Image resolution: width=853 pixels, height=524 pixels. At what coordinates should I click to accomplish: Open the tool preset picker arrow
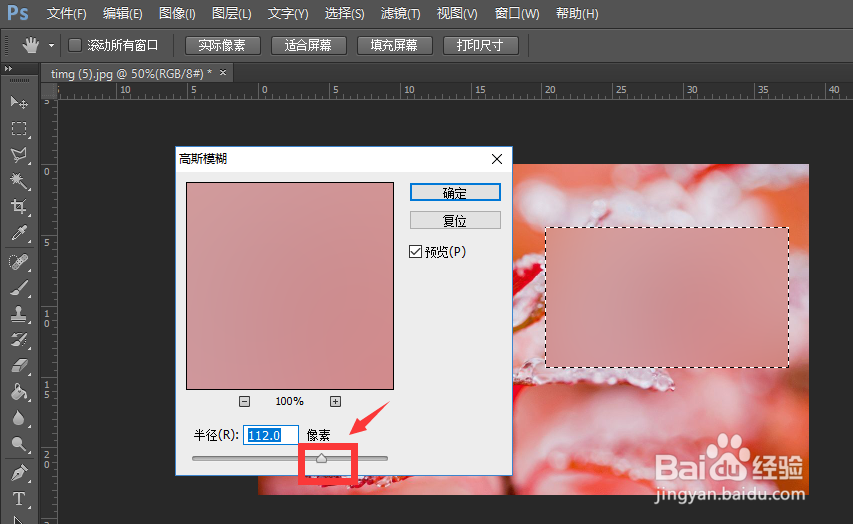(51, 46)
